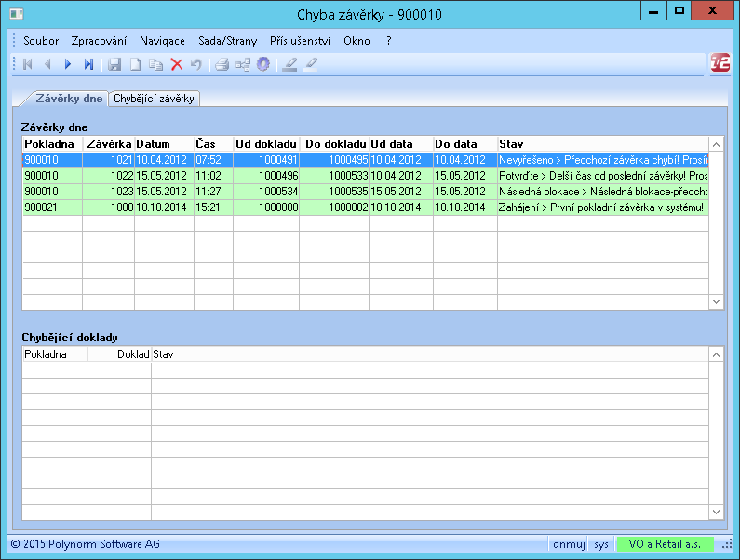Select the light pen edit icon
740x560 pixels.
point(310,64)
